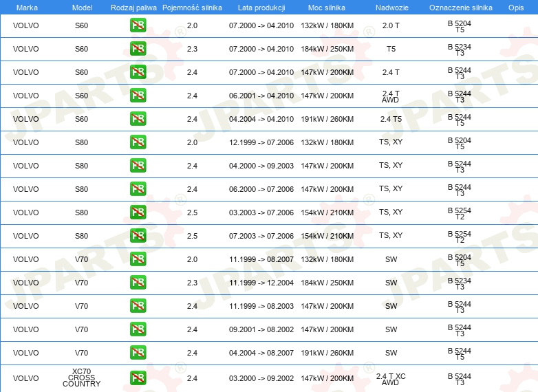
Task: Select engine code B 5254 T2 in the 03.2003 row
Action: click(460, 214)
